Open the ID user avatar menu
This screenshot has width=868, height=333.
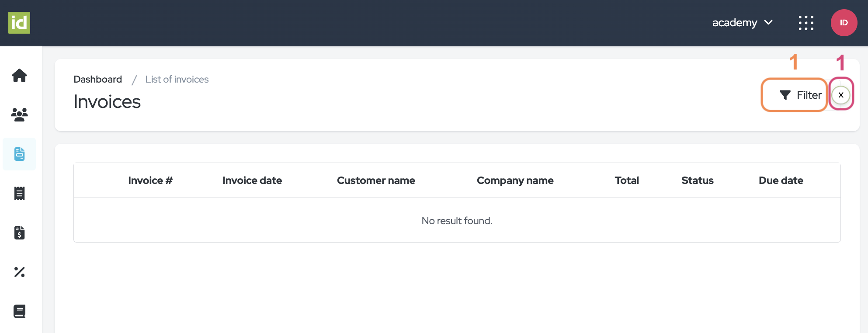pos(844,23)
